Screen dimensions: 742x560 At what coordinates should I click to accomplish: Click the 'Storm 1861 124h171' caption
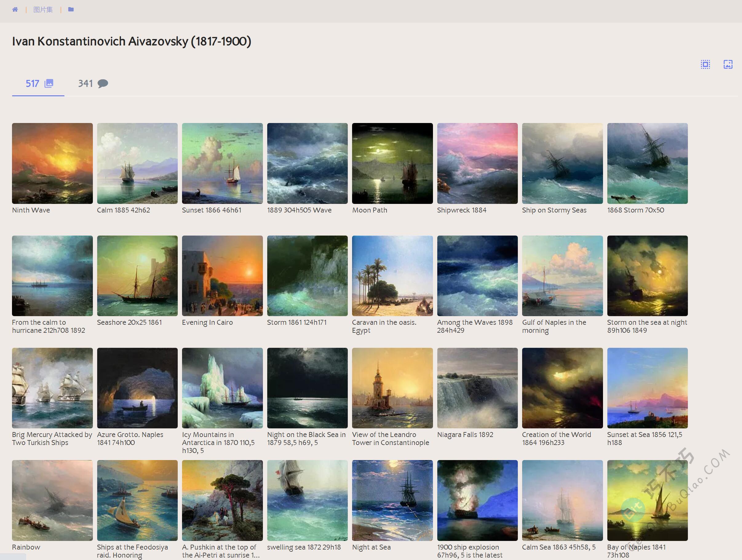coord(296,323)
